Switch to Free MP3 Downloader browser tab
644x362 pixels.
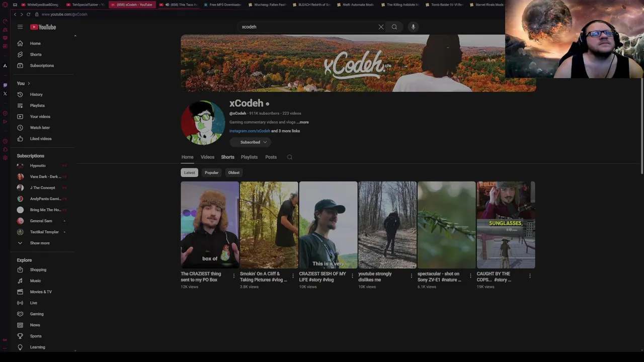(222, 5)
